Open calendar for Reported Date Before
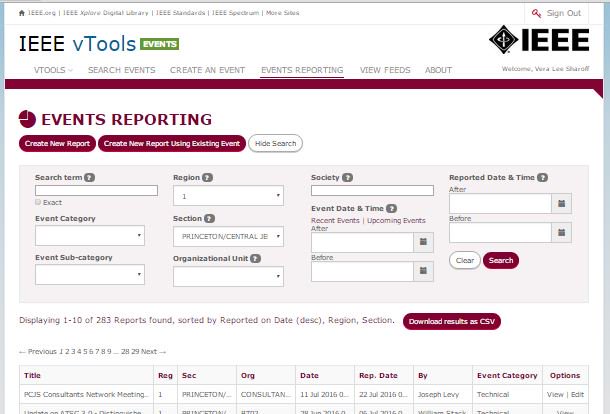610x414 pixels. coord(561,233)
